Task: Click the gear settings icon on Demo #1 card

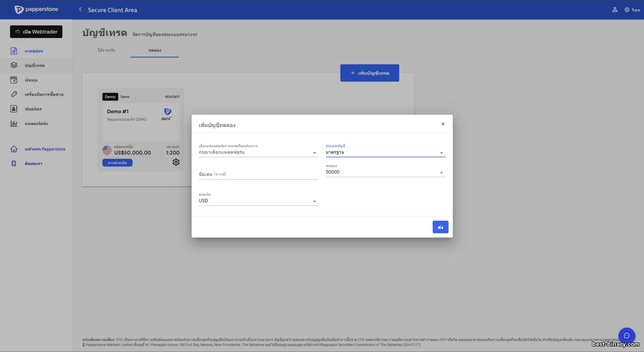Action: [176, 162]
